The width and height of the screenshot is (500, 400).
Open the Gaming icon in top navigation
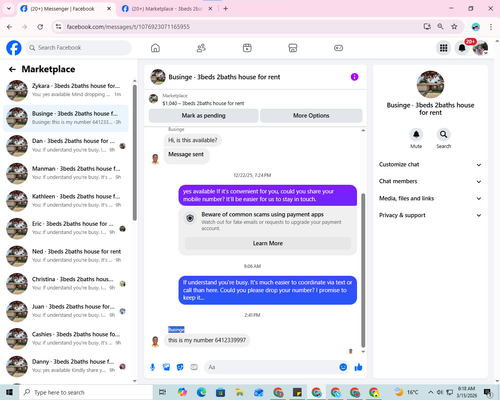(338, 48)
